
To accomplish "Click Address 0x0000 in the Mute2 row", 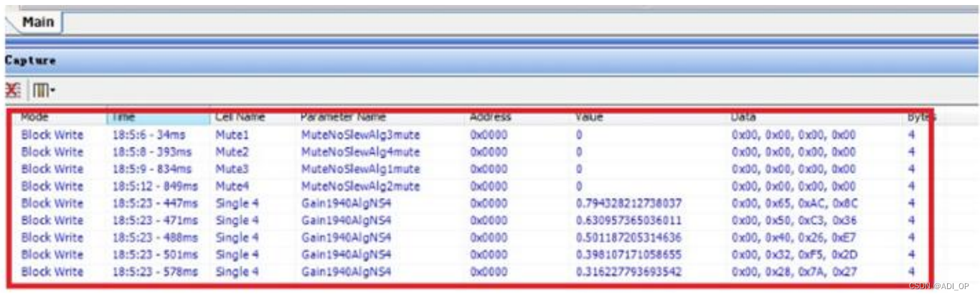I will tap(489, 152).
